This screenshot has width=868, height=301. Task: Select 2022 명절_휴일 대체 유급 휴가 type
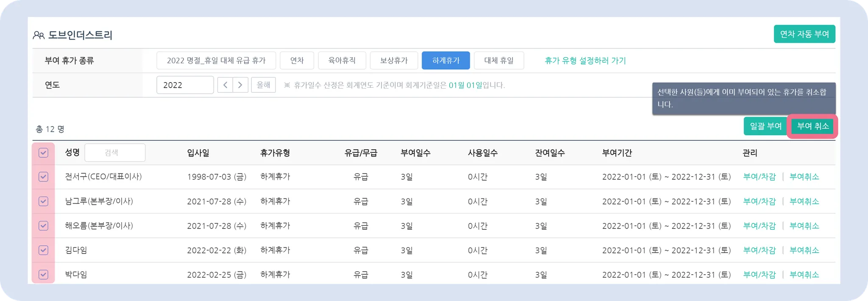216,61
